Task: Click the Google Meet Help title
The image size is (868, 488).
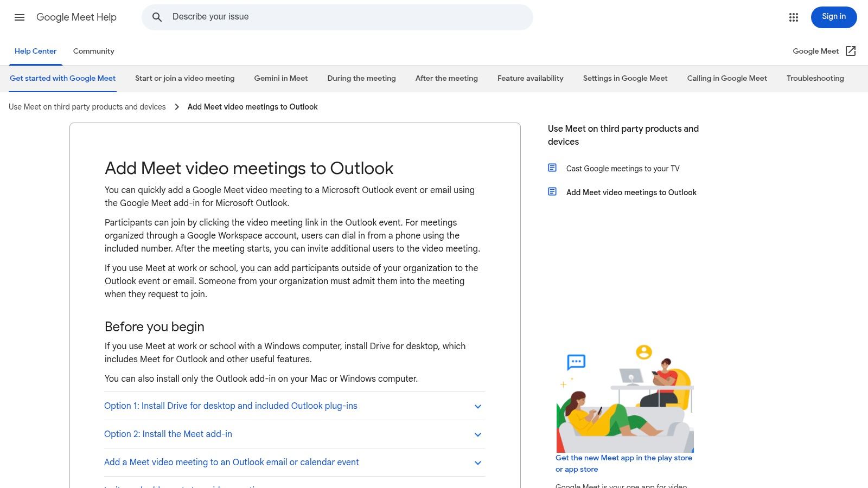Action: (x=76, y=17)
